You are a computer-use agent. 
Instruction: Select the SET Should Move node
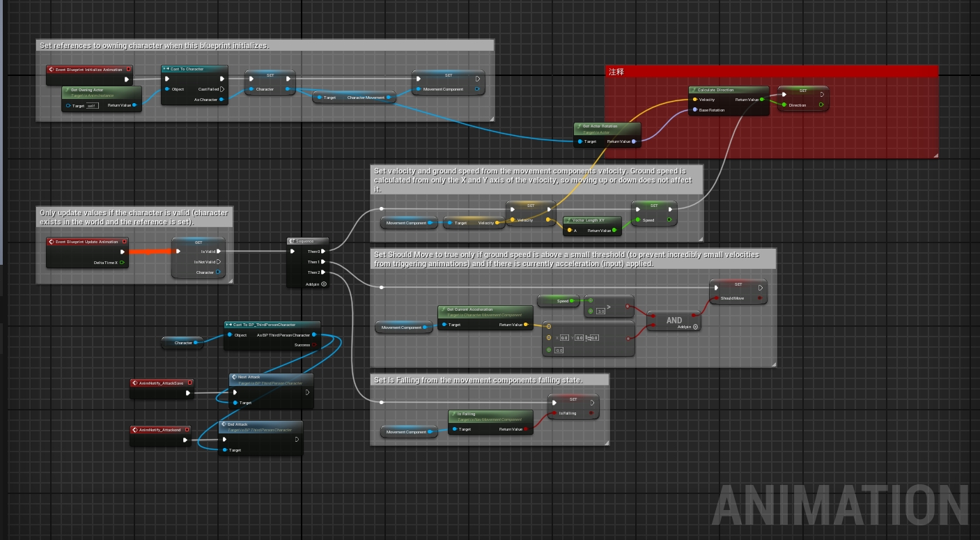738,291
